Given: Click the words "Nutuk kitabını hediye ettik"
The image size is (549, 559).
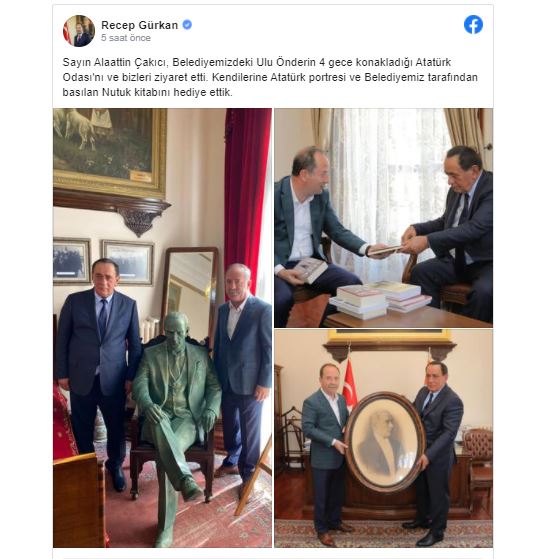Looking at the screenshot, I should click(167, 92).
